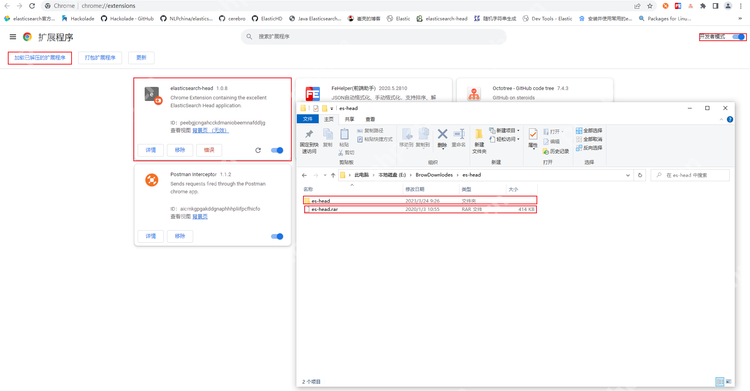Click the elasticsearch-head extension icon
The width and height of the screenshot is (750, 391).
tap(153, 95)
